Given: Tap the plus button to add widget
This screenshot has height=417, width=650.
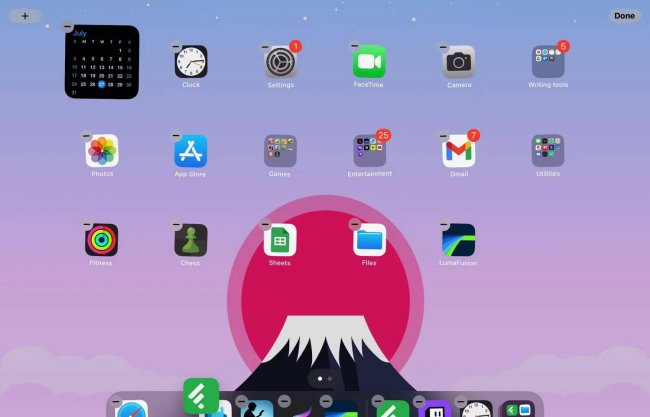Looking at the screenshot, I should [x=25, y=16].
